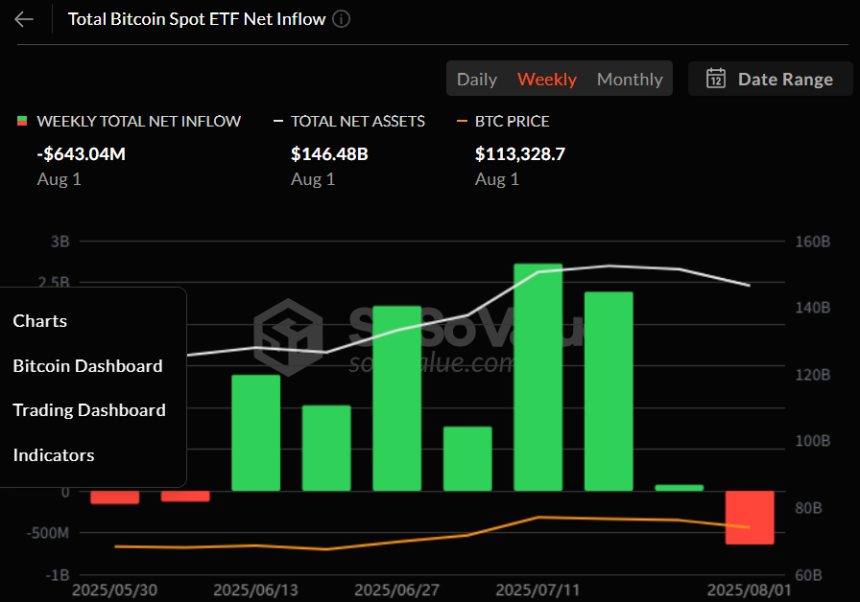This screenshot has width=860, height=602.
Task: Switch to the Monthly view
Action: pyautogui.click(x=629, y=79)
